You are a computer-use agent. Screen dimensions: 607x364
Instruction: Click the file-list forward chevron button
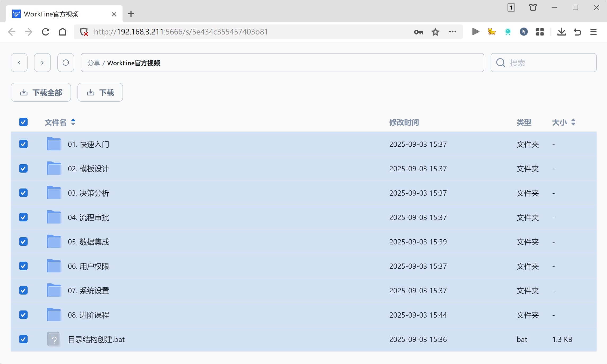42,63
